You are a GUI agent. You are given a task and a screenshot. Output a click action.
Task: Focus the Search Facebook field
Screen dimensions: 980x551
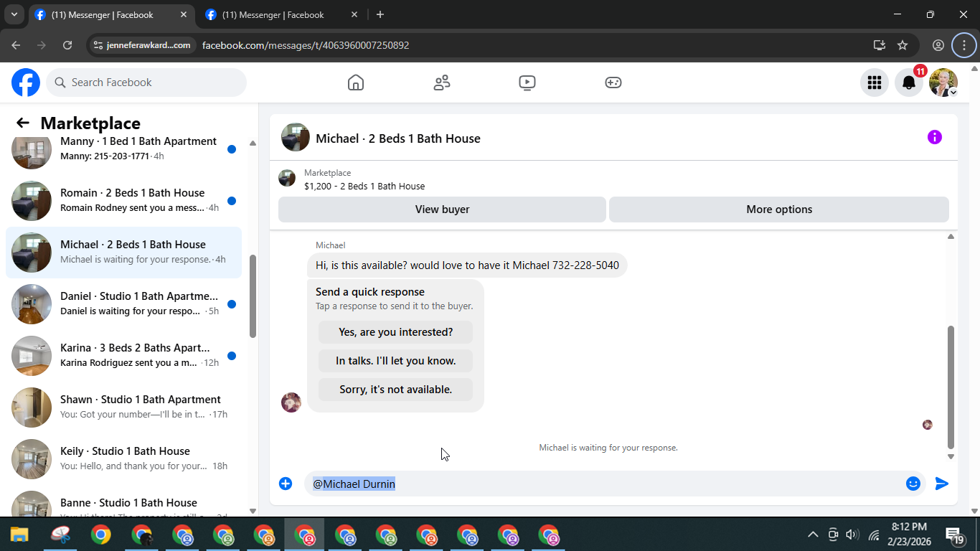point(146,83)
